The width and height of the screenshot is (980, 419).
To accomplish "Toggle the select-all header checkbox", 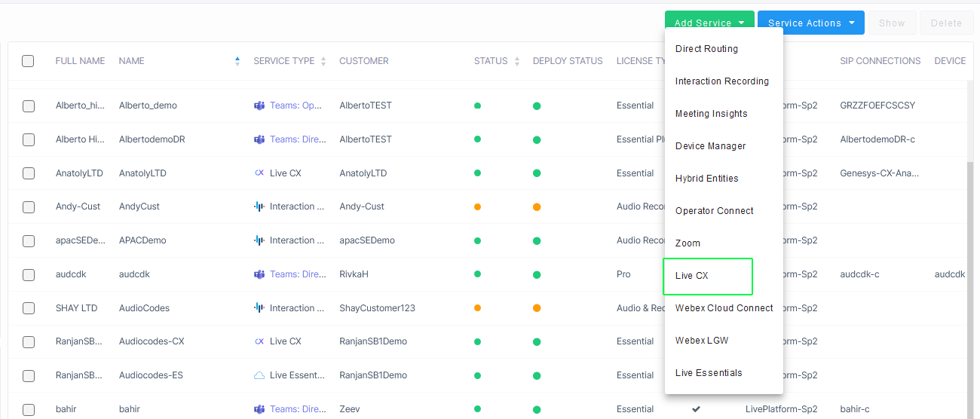I will coord(28,61).
